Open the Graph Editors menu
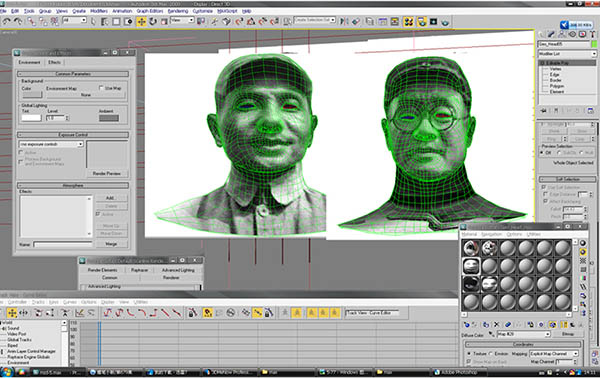This screenshot has height=378, width=600. [x=150, y=11]
